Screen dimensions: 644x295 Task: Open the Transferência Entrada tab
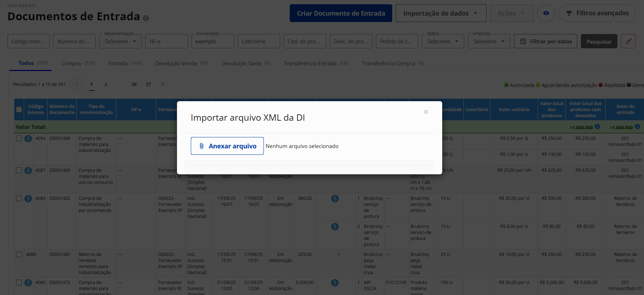pos(315,63)
